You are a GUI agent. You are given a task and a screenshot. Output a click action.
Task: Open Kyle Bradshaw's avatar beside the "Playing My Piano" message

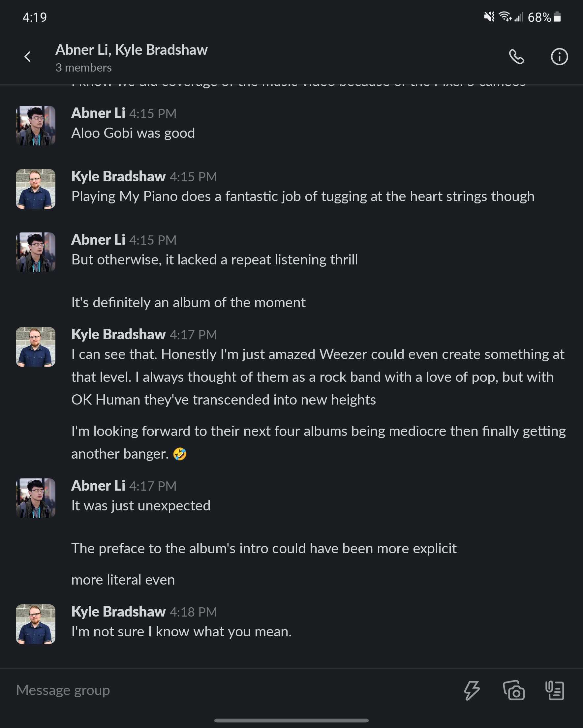click(x=36, y=189)
